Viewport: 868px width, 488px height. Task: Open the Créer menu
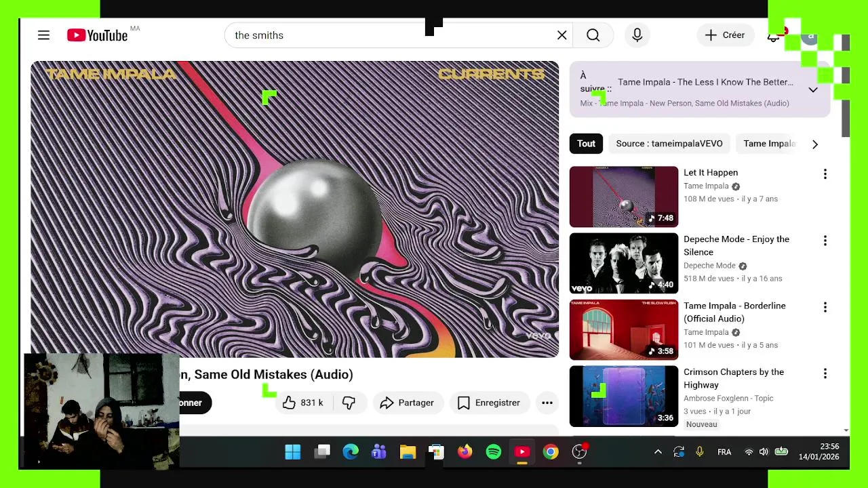tap(725, 35)
